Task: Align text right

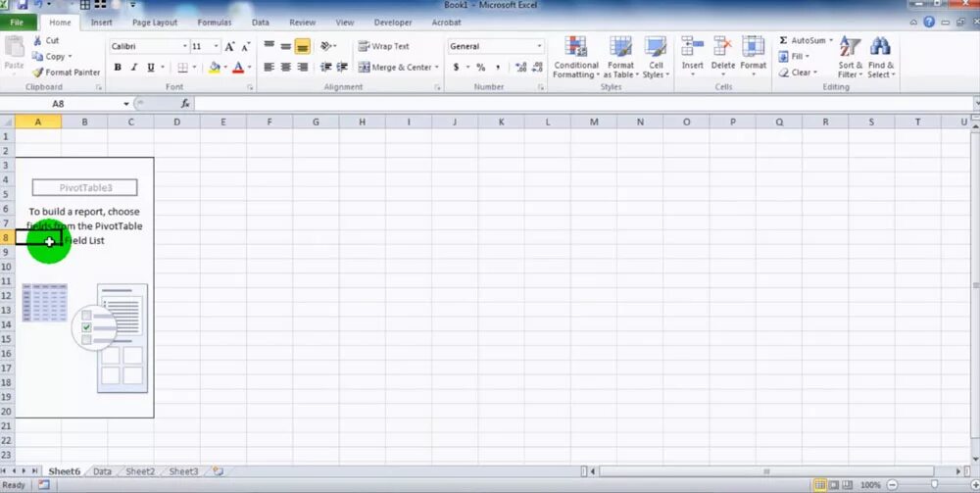Action: point(303,67)
